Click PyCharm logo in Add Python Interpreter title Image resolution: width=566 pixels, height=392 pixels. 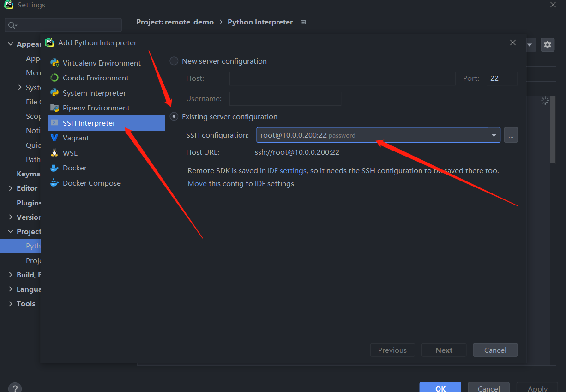point(49,42)
